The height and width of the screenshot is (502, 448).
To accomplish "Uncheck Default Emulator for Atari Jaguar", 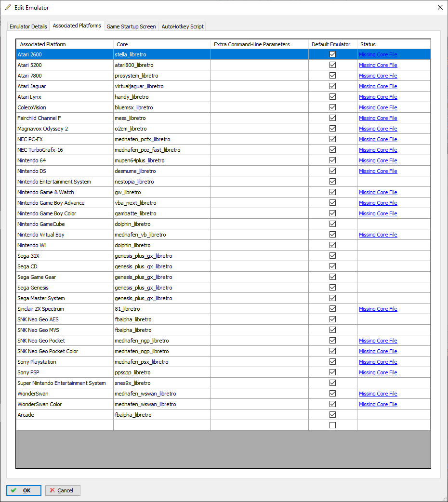I will (333, 86).
